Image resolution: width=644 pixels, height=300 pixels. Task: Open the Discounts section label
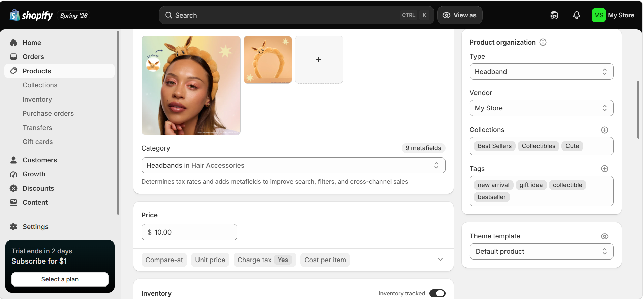[x=38, y=188]
